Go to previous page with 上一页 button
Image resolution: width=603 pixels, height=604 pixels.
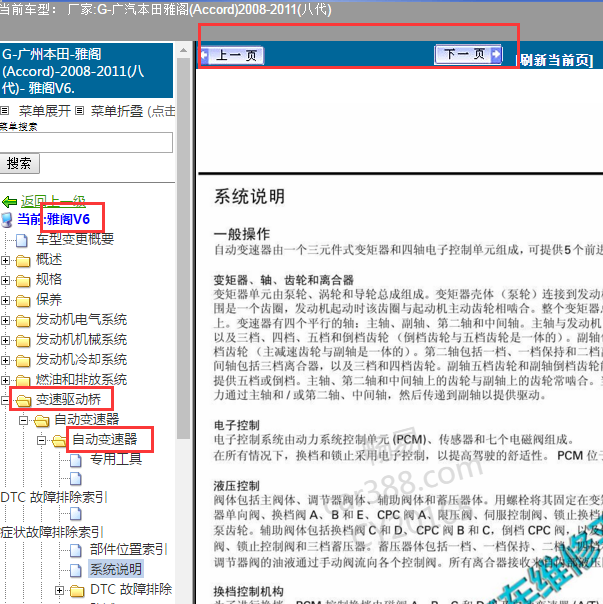pyautogui.click(x=232, y=55)
